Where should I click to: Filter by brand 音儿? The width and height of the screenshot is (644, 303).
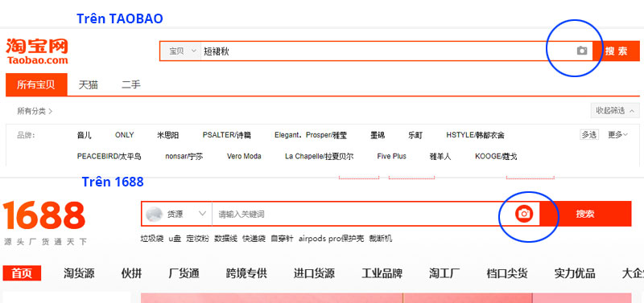tap(85, 135)
